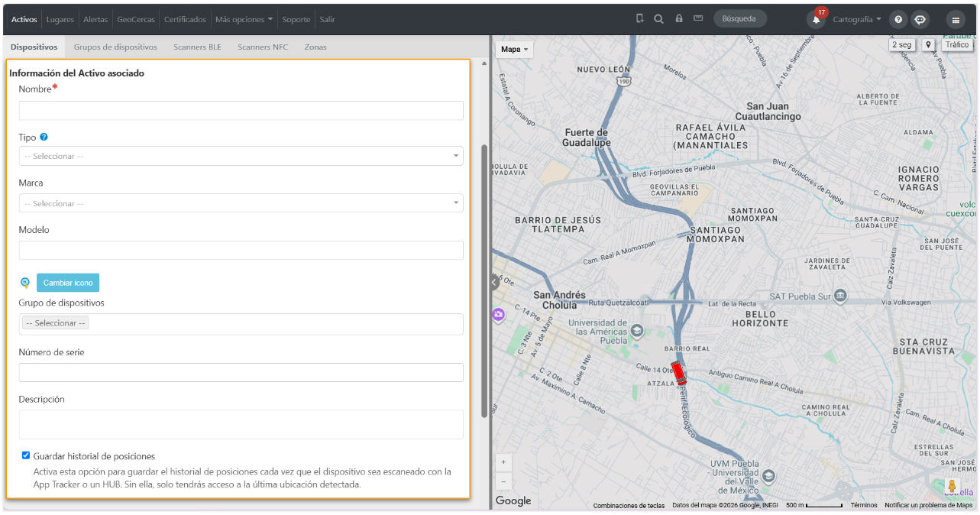Open the Tipo dropdown

coord(241,156)
